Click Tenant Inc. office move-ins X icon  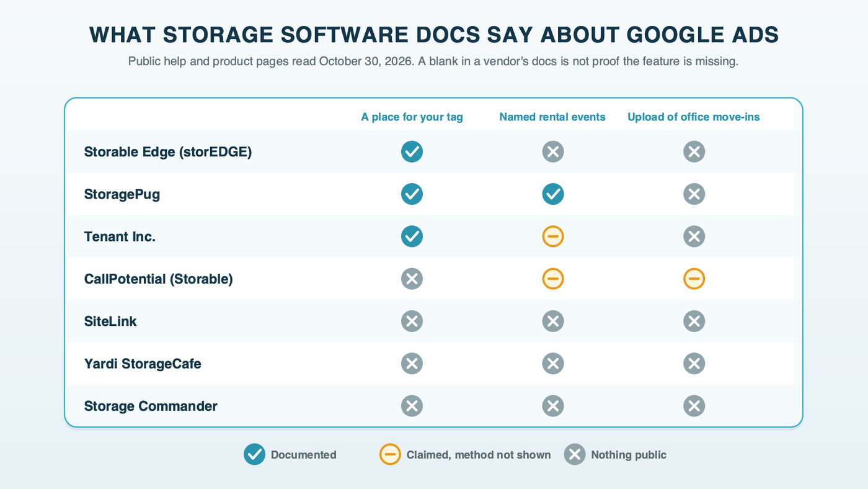[694, 236]
